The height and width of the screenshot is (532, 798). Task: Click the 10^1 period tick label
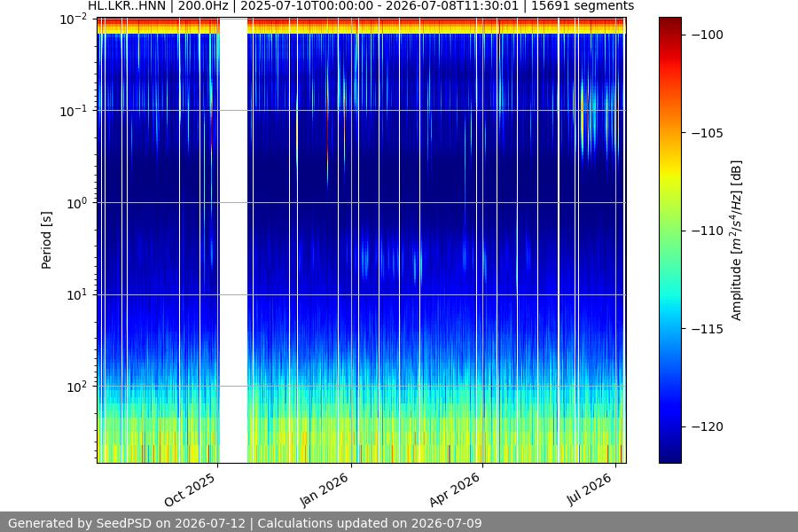point(77,294)
